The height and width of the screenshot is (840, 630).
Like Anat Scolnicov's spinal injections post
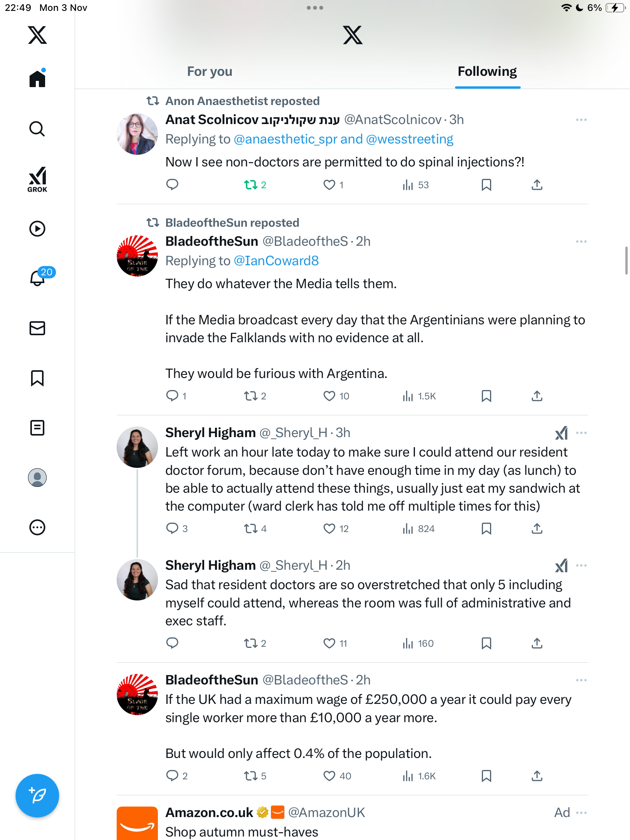329,185
